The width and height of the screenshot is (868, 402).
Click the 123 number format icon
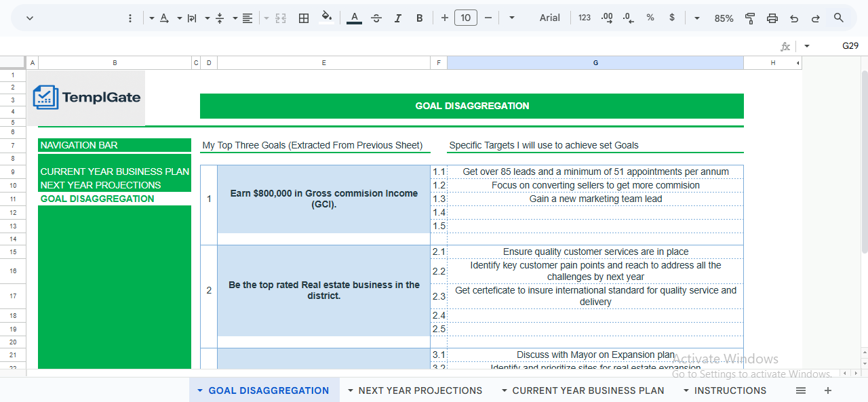tap(585, 18)
